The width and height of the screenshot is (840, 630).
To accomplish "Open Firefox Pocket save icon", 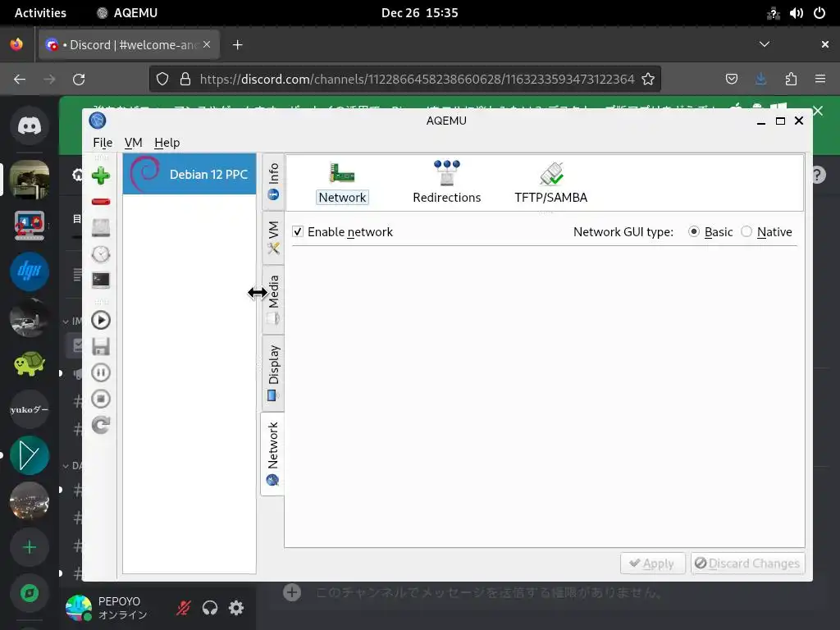I will coord(731,80).
